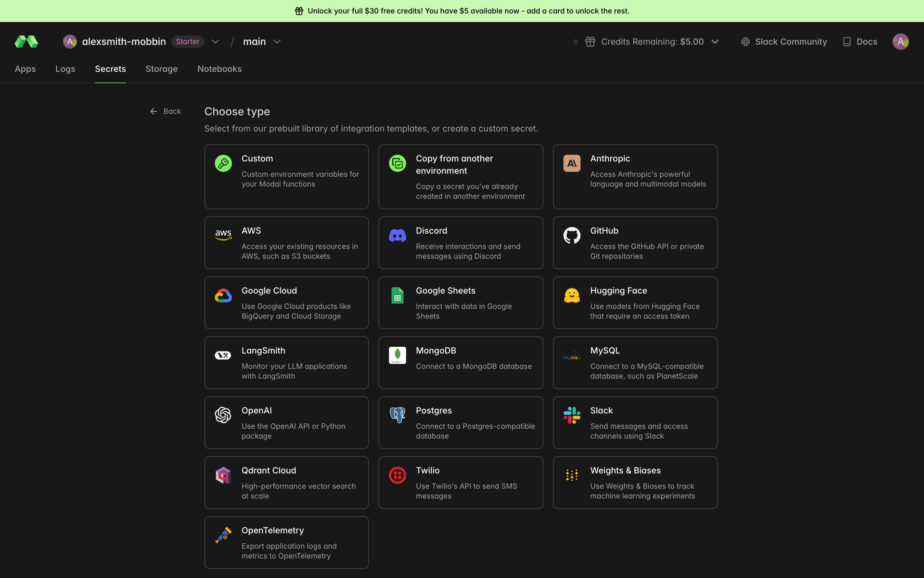Click the workspace avatar beside alexsmith-mobbin
The image size is (924, 578).
(70, 42)
